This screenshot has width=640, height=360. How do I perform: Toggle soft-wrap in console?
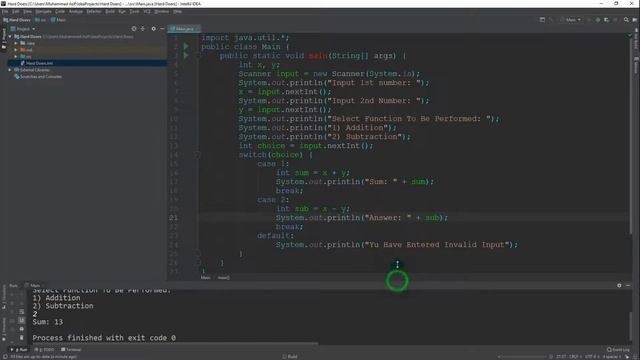pyautogui.click(x=22, y=312)
